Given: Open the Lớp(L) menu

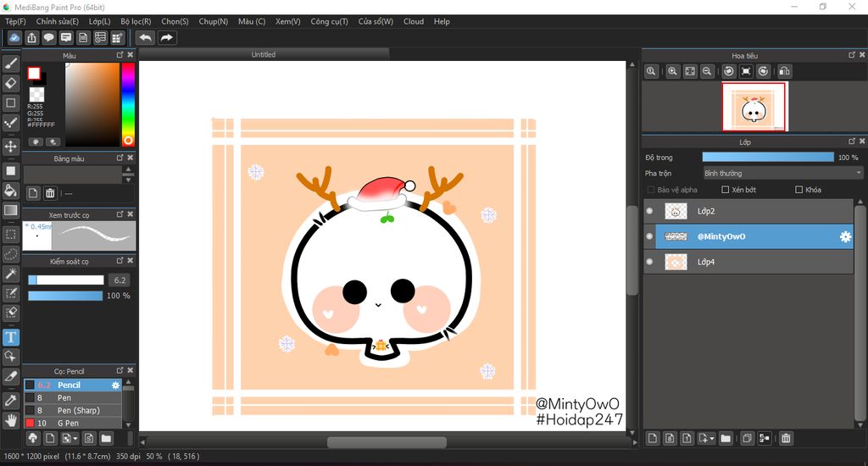Looking at the screenshot, I should click(x=100, y=21).
